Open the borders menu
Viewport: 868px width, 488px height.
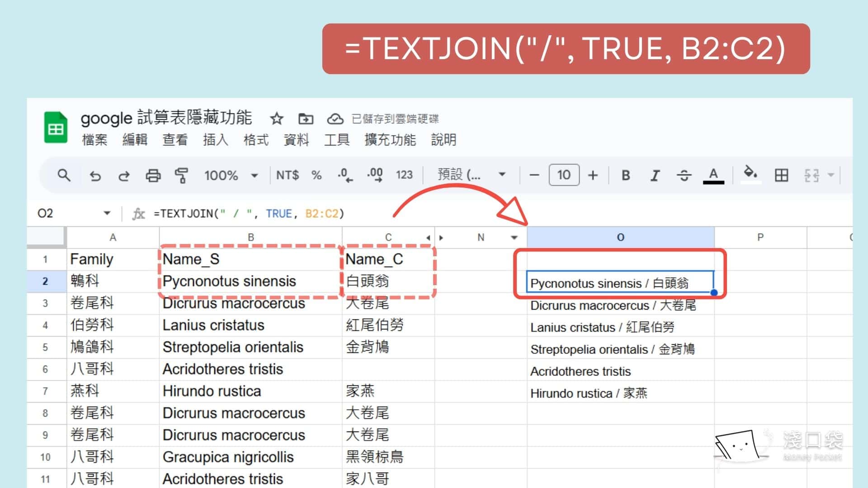(782, 175)
